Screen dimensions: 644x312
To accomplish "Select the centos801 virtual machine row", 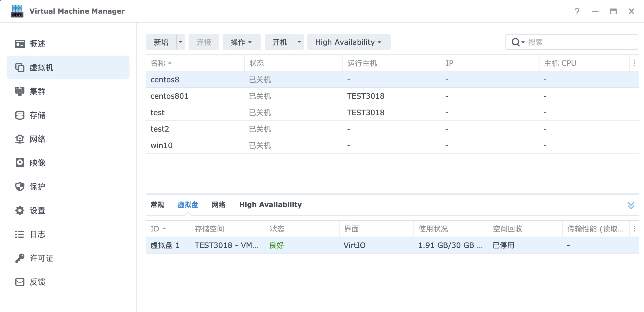I will pyautogui.click(x=392, y=96).
